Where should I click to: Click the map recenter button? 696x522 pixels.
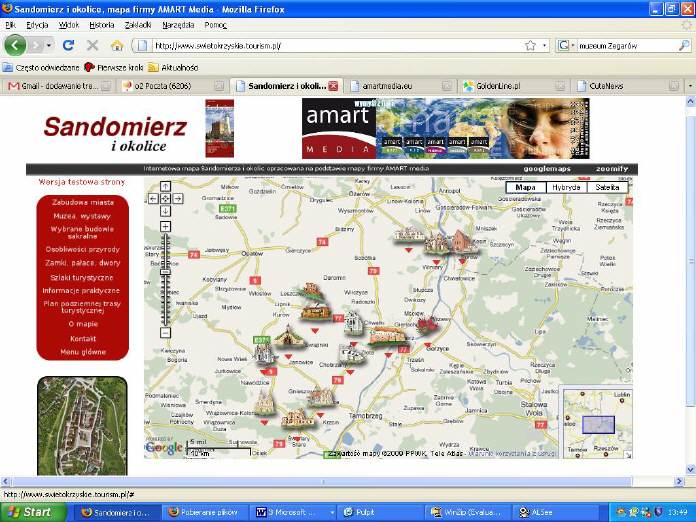165,198
